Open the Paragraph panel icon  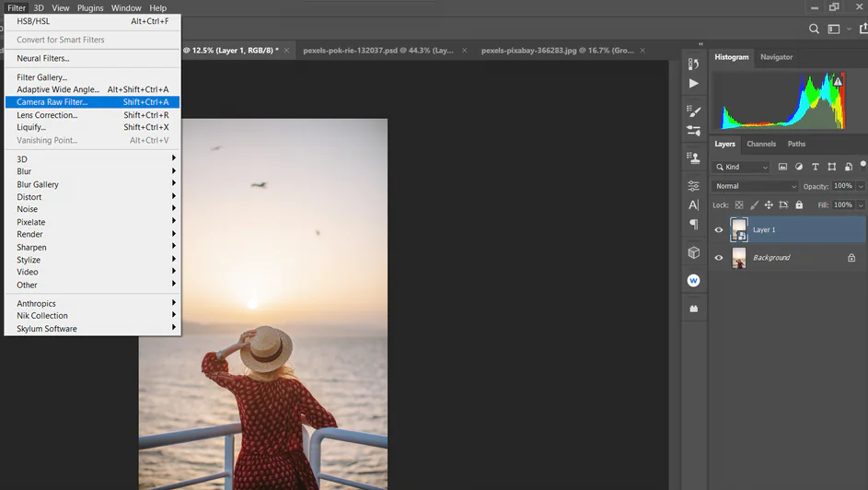pyautogui.click(x=693, y=225)
